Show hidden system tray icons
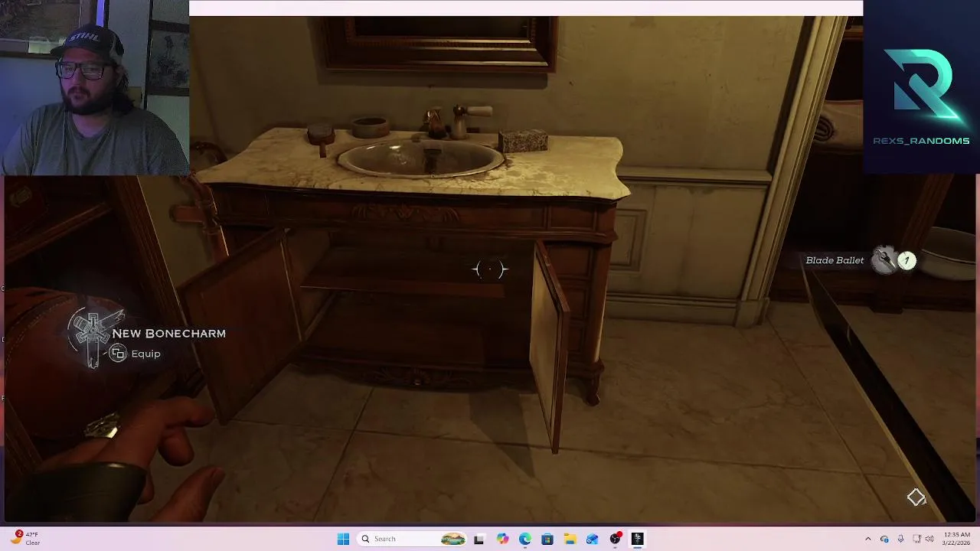Screen dimensions: 980x551 click(x=867, y=539)
